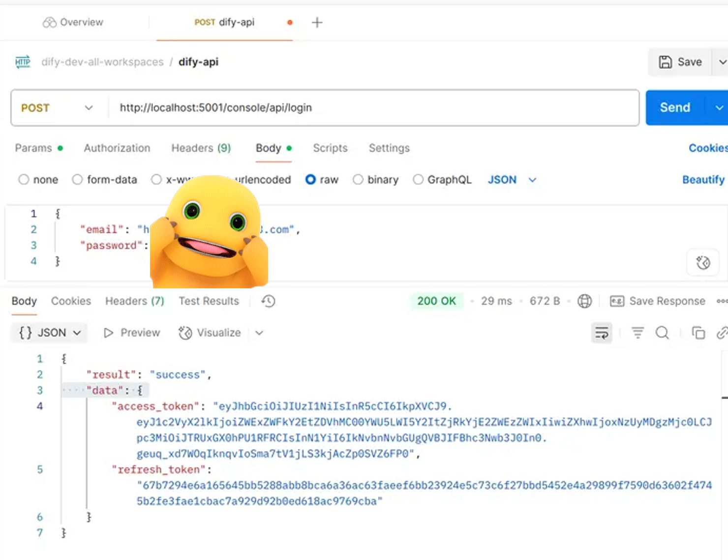Click the 29 ms response time
This screenshot has width=728, height=560.
[x=496, y=301]
